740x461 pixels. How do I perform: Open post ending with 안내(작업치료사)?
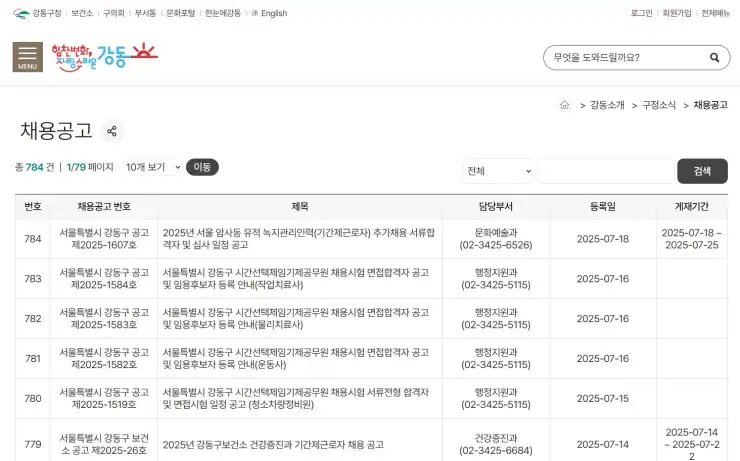point(296,278)
